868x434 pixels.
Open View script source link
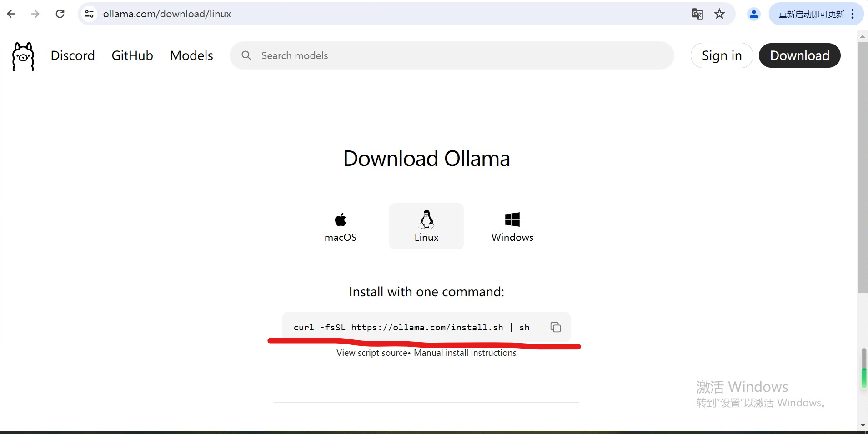[372, 353]
